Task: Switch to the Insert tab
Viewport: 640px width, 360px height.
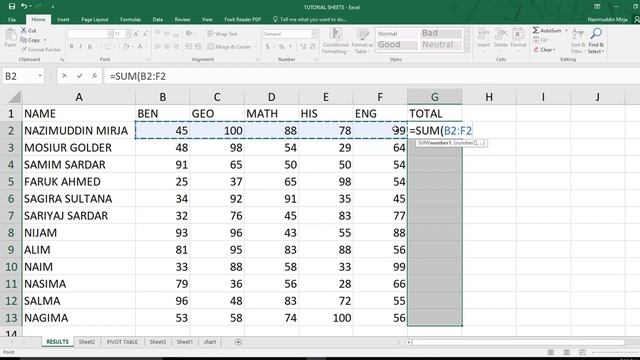Action: coord(63,19)
